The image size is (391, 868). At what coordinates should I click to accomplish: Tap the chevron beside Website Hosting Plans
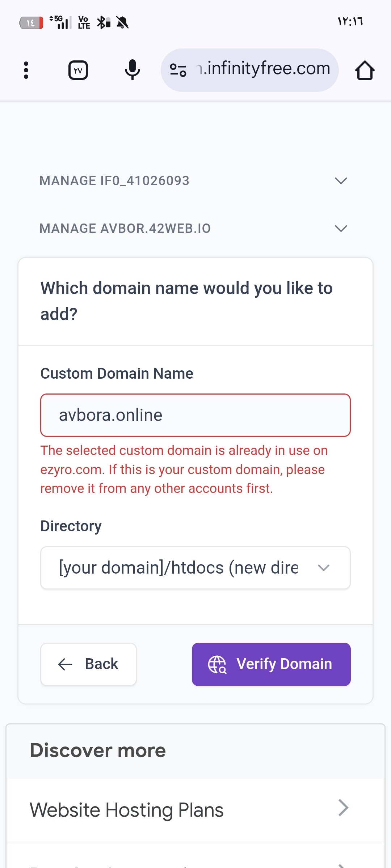(x=343, y=808)
